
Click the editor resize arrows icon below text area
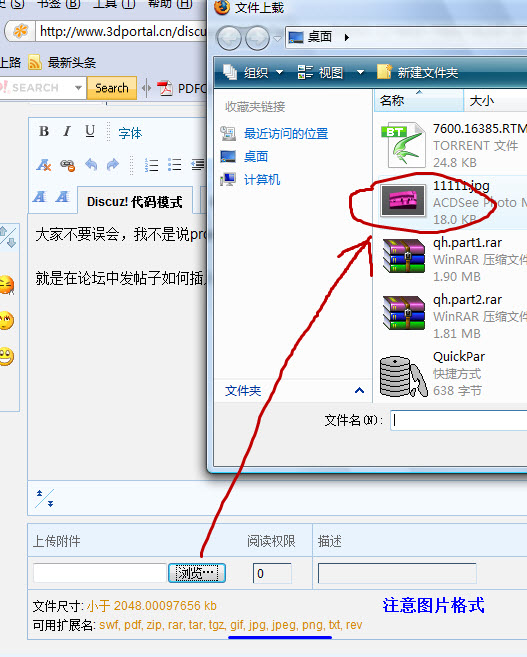pyautogui.click(x=44, y=499)
